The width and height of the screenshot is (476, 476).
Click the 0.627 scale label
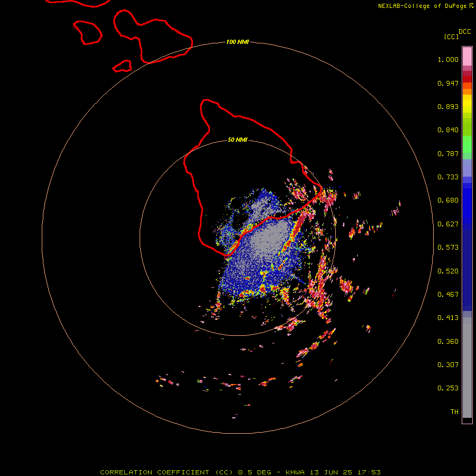click(x=448, y=224)
